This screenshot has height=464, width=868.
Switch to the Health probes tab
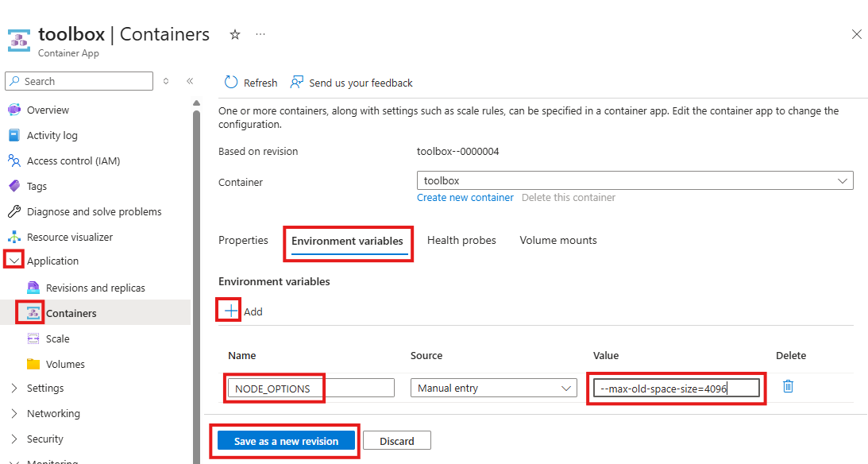[x=461, y=240]
